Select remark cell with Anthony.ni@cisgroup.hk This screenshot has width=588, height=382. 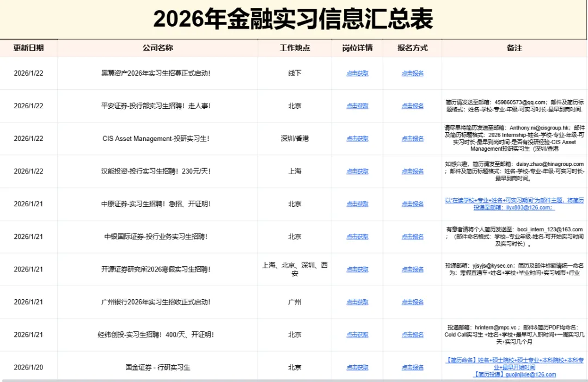pos(514,139)
